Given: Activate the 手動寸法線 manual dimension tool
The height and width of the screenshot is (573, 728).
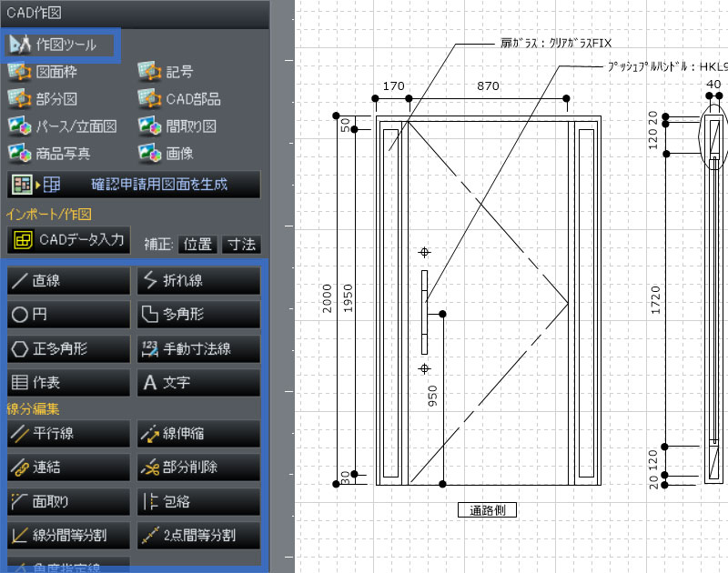Looking at the screenshot, I should 197,348.
